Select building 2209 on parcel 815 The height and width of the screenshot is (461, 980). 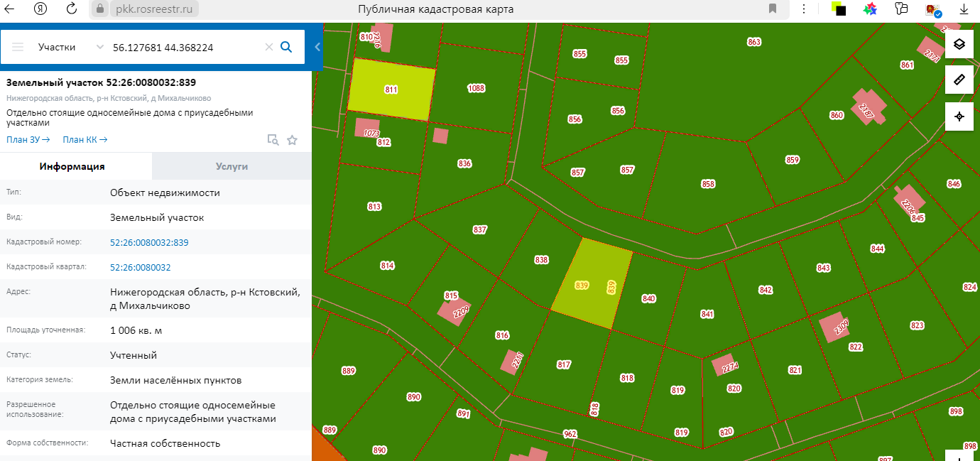coord(456,311)
